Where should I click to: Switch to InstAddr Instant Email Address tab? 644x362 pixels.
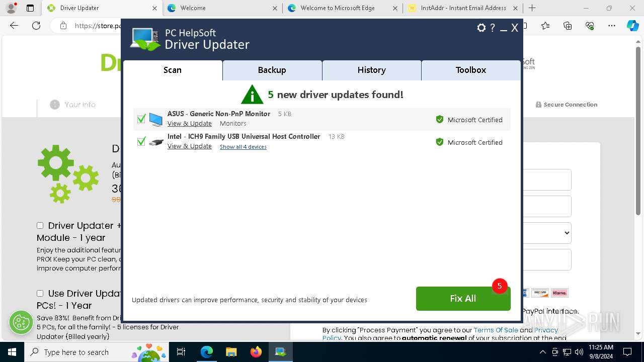coord(462,8)
